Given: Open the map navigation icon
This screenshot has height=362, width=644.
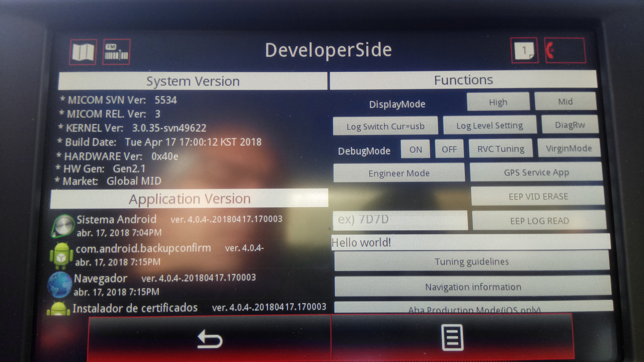Looking at the screenshot, I should point(83,52).
